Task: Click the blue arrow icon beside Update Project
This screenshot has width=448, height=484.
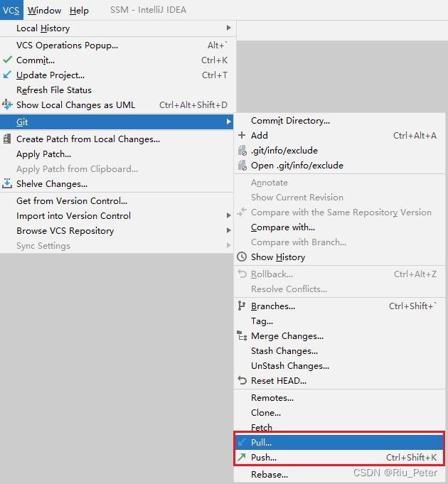Action: pos(7,75)
